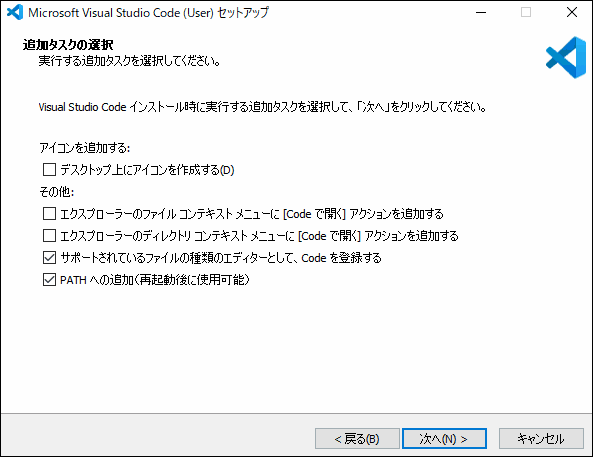
Task: Click the Visual Studio Code インストール時 instruction text
Action: coord(262,107)
